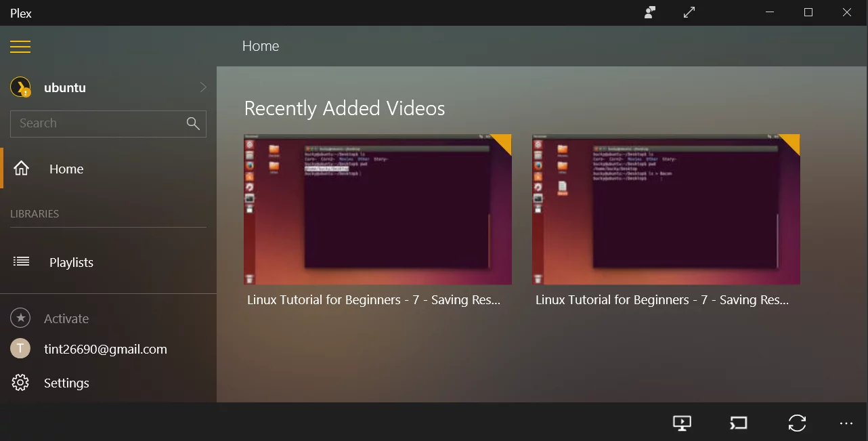
Task: Minimize the Plex window
Action: pos(770,12)
